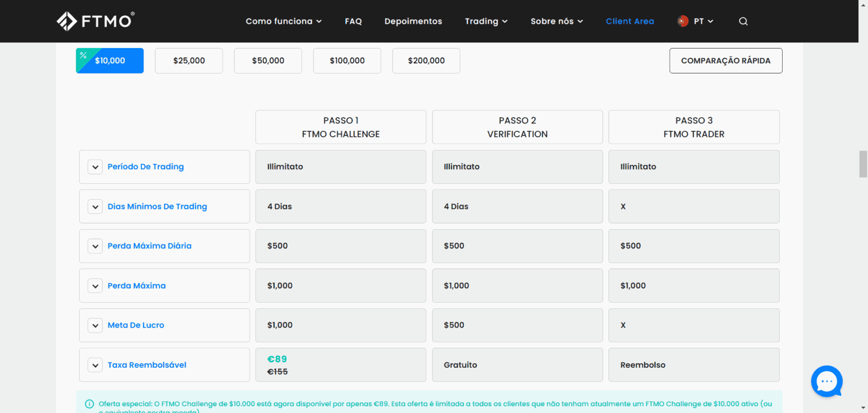
Task: Switch to the $100,000 account size
Action: (346, 61)
